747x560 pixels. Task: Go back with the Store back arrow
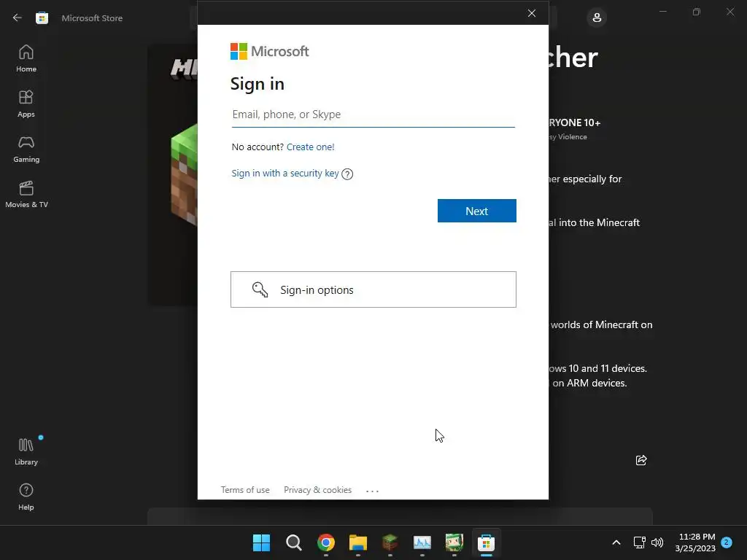(x=18, y=17)
